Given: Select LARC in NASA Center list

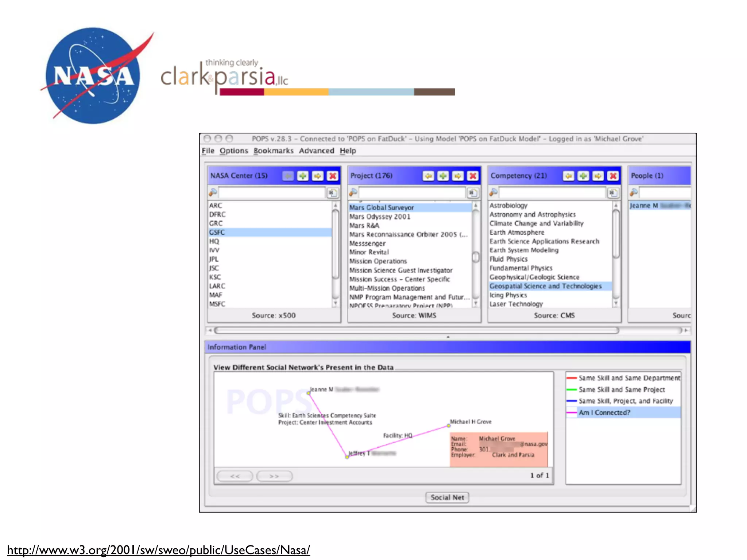Looking at the screenshot, I should [x=270, y=286].
